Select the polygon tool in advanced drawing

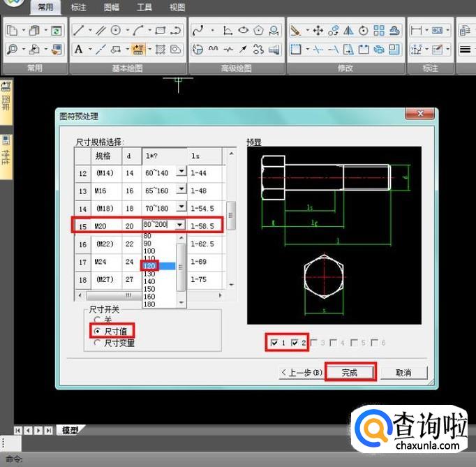(259, 31)
